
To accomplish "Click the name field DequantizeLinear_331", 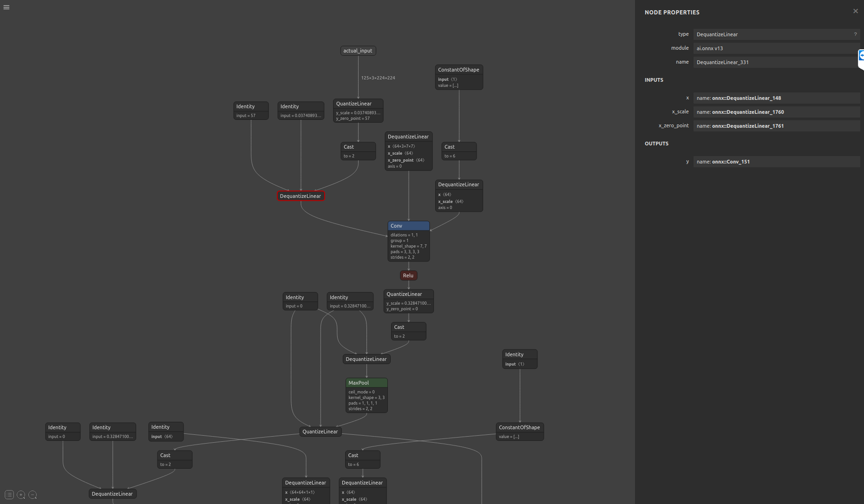I will click(x=775, y=62).
